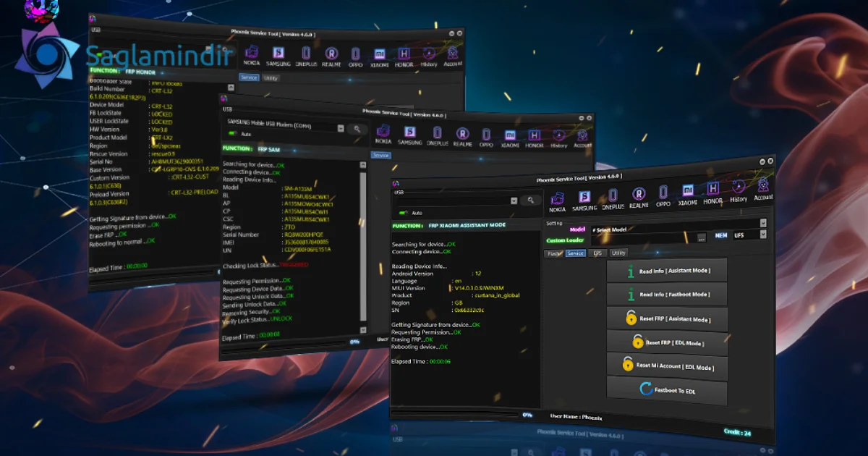868x456 pixels.
Task: Click Reset Mi Account [ EDL Mode ] button
Action: 668,366
